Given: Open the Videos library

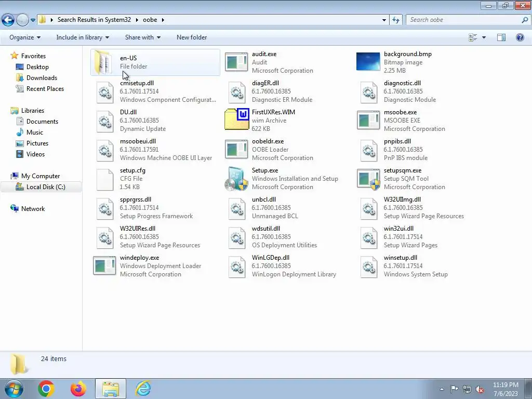Looking at the screenshot, I should click(x=35, y=154).
